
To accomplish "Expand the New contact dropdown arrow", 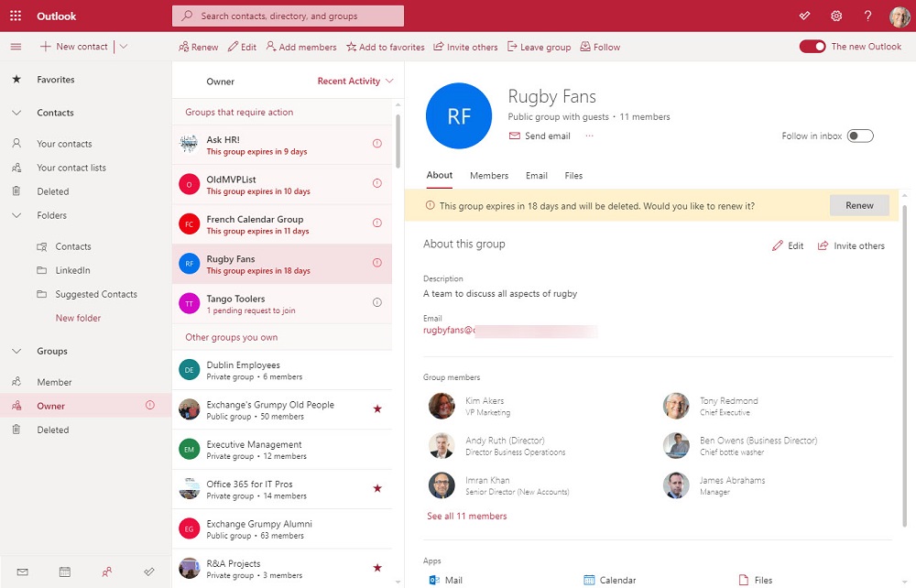I will click(x=124, y=47).
